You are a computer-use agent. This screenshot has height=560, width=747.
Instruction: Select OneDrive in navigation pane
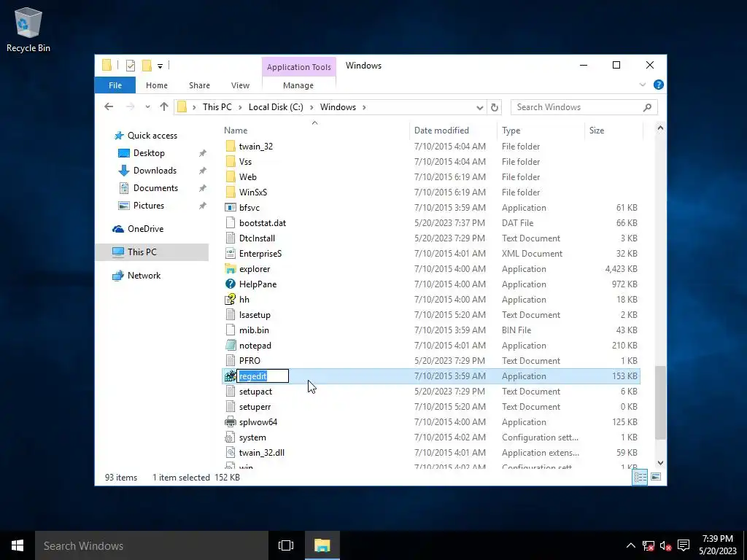coord(145,229)
